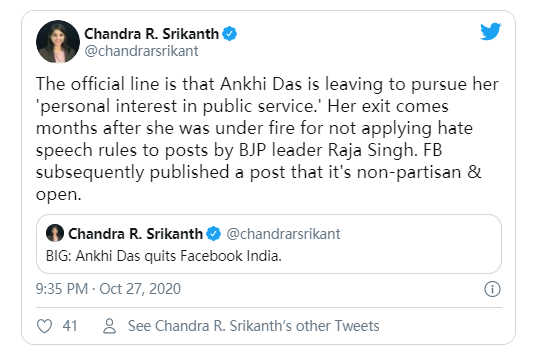This screenshot has height=360, width=538.
Task: Open Chandra R. Srikanth's large profile photo
Action: [58, 42]
